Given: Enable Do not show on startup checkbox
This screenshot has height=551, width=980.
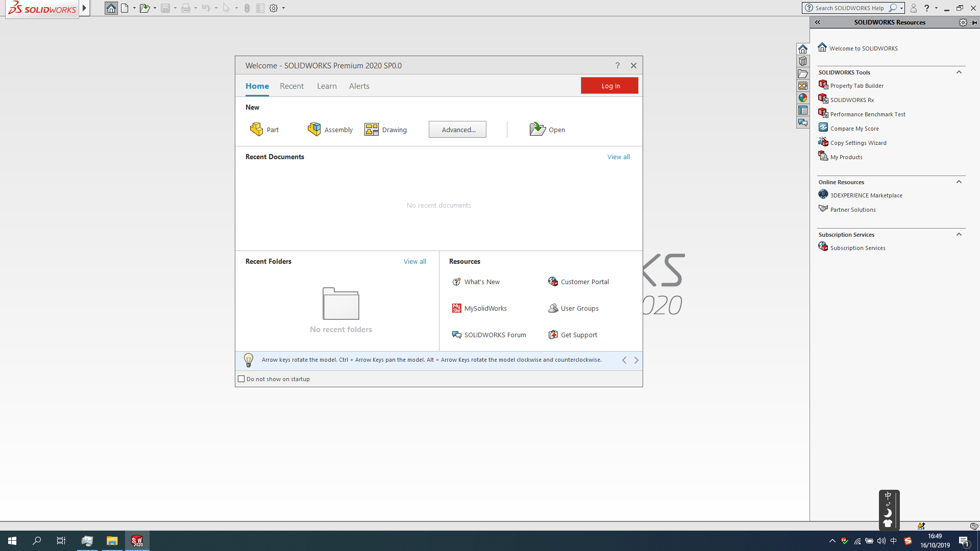Looking at the screenshot, I should tap(241, 379).
